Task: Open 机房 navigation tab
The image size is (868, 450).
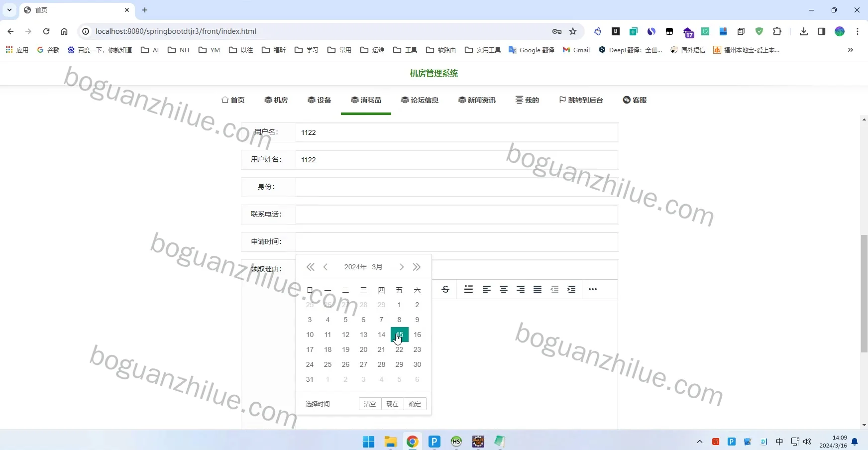Action: (x=276, y=100)
